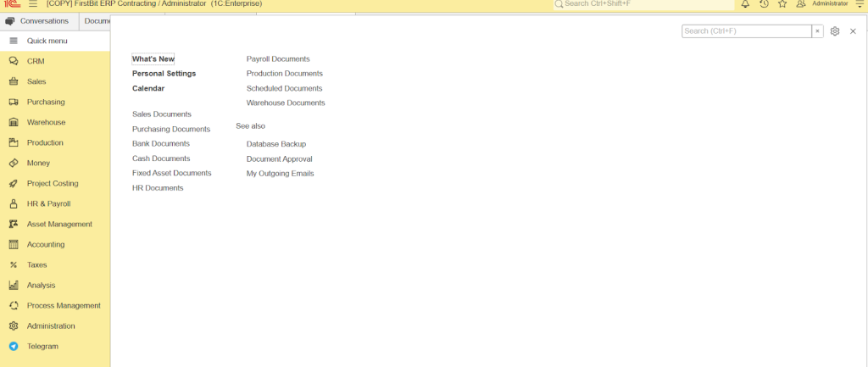The image size is (868, 367).
Task: Click the Sales basket icon
Action: click(x=14, y=82)
